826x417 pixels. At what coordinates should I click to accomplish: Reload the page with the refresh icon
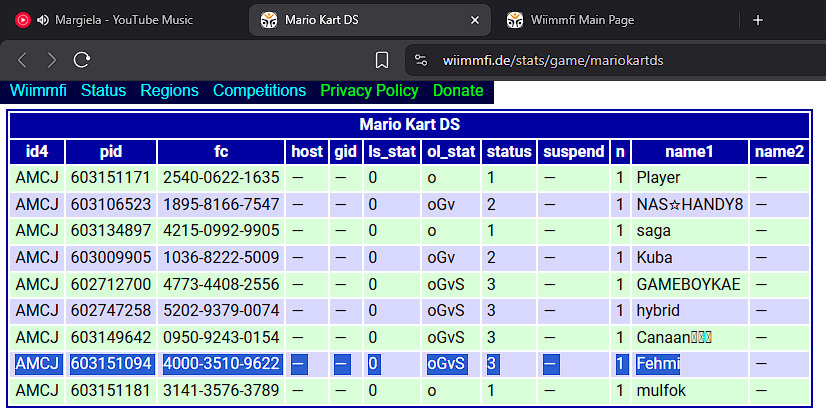coord(82,59)
